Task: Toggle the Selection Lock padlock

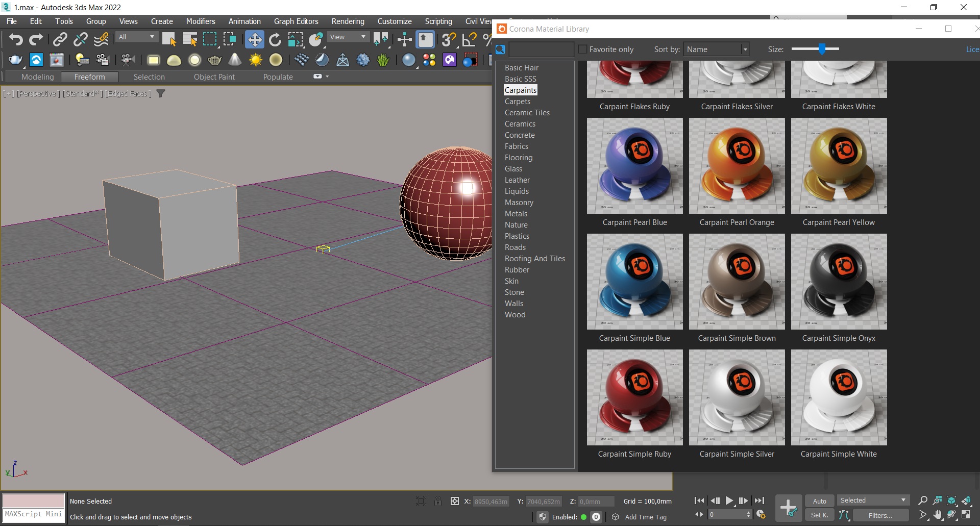Action: (438, 502)
